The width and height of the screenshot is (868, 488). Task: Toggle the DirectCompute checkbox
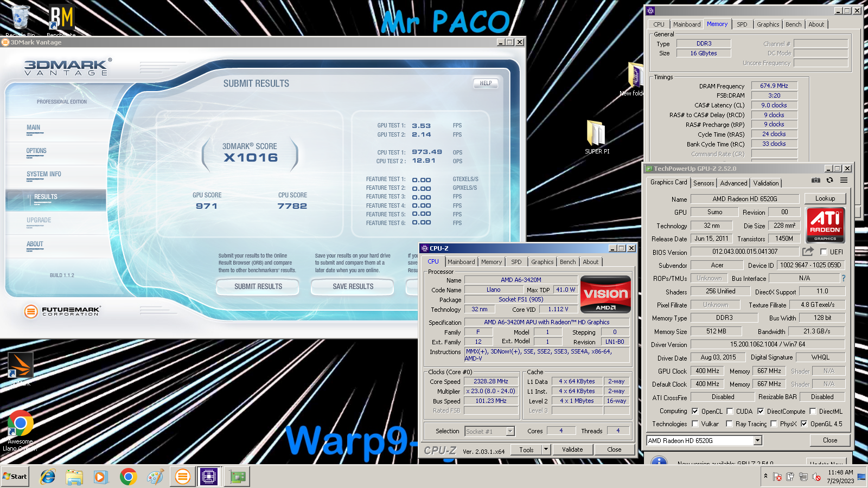tap(761, 411)
